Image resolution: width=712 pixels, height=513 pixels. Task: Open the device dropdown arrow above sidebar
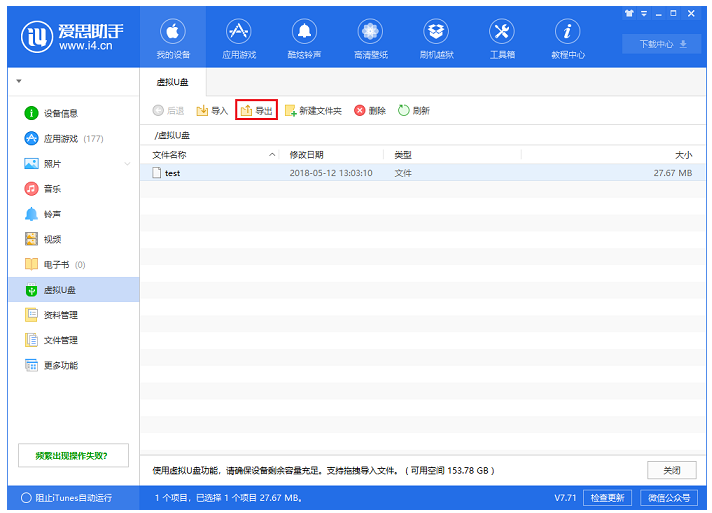click(19, 80)
